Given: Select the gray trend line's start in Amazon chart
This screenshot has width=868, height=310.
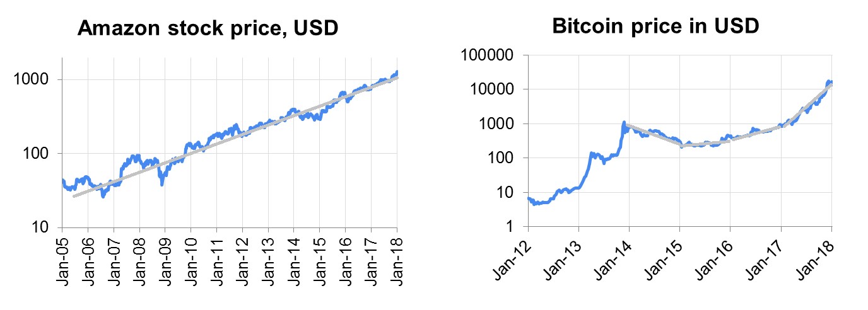Looking at the screenshot, I should (x=74, y=197).
